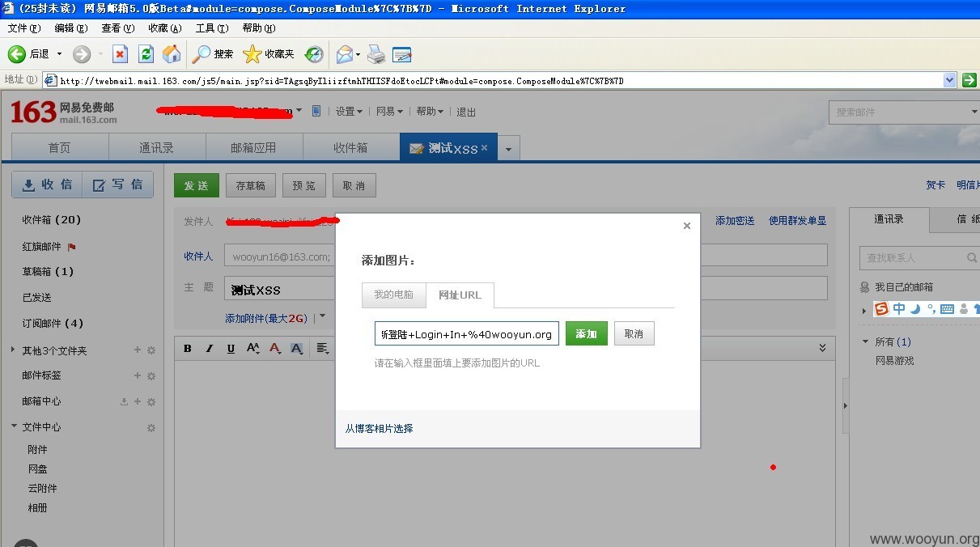This screenshot has height=547, width=980.
Task: Open the IE 查看 menu
Action: [118, 28]
